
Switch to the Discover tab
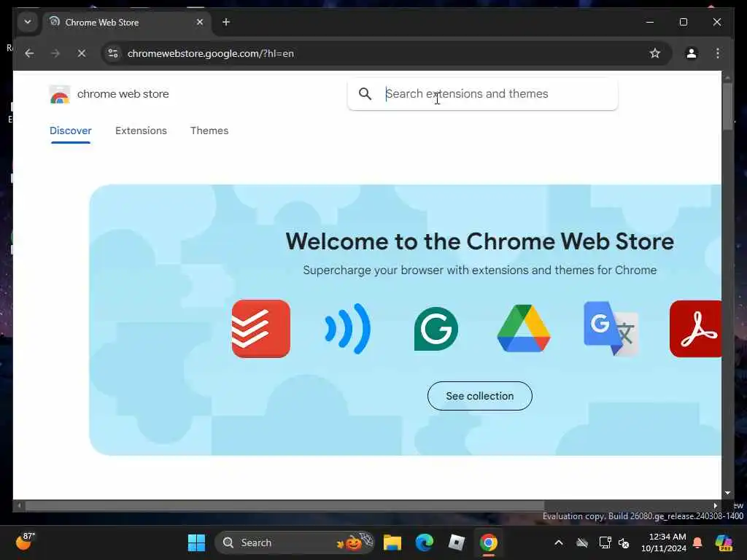pyautogui.click(x=71, y=131)
